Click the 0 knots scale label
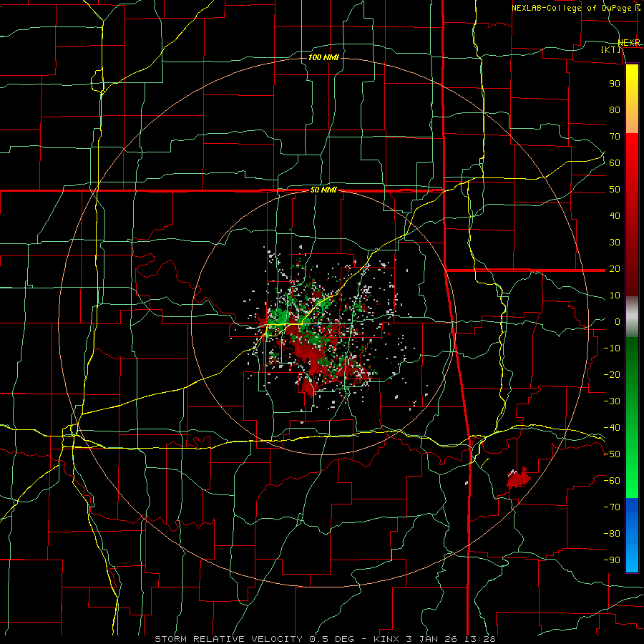The width and height of the screenshot is (644, 644). point(618,321)
